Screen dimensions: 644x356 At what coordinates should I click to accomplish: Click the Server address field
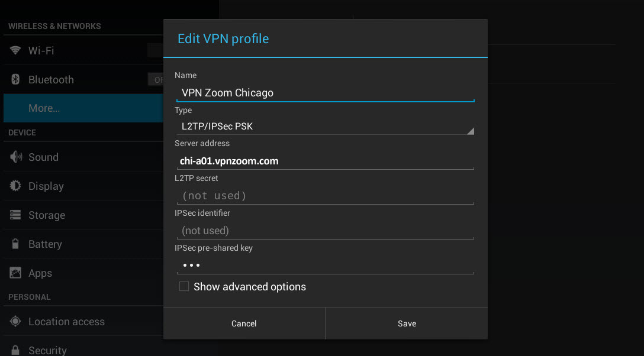[326, 161]
